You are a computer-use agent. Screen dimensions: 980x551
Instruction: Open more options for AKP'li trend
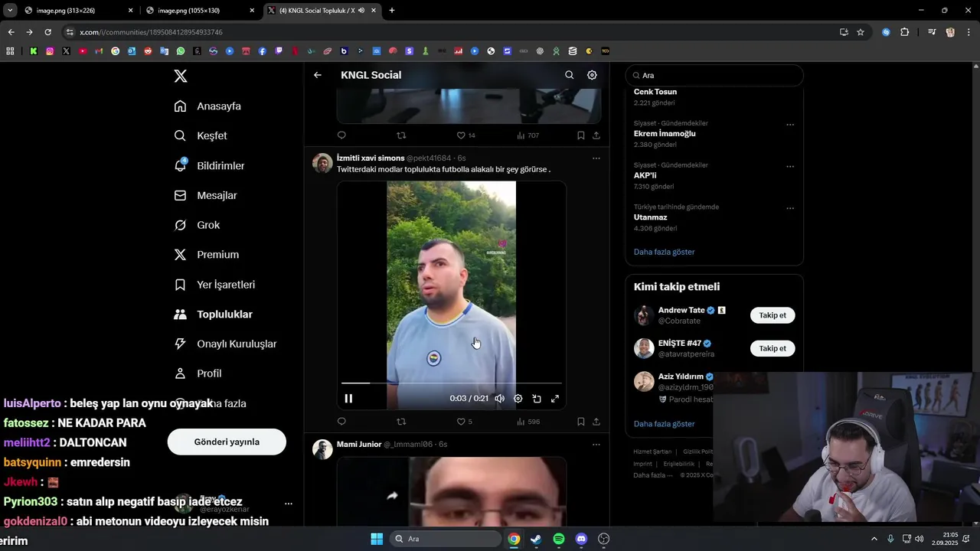[790, 166]
